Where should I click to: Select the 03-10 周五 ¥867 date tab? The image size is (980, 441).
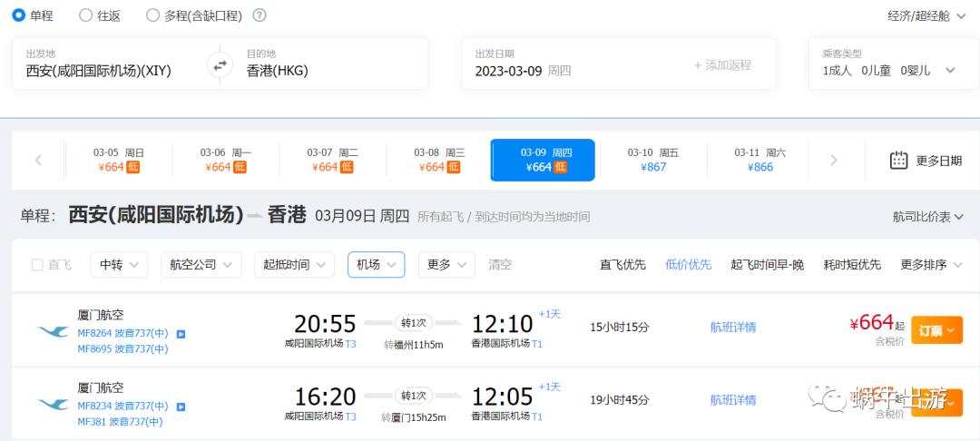point(653,160)
